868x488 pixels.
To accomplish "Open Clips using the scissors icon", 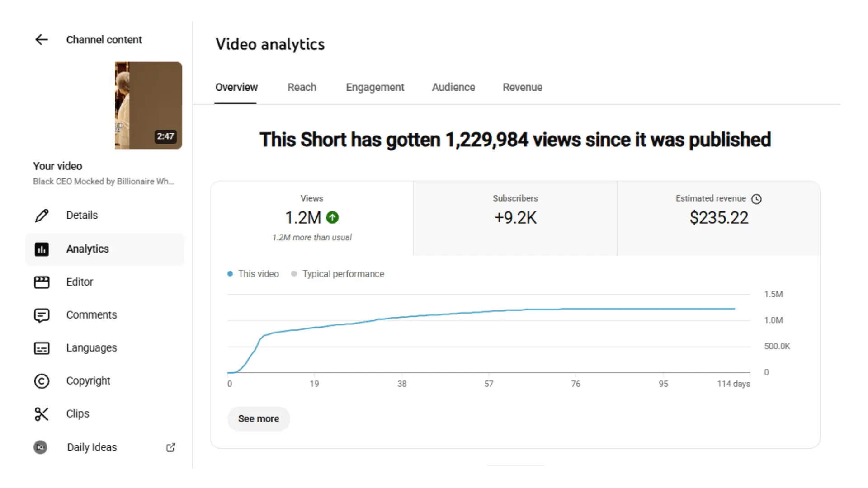I will pyautogui.click(x=42, y=414).
